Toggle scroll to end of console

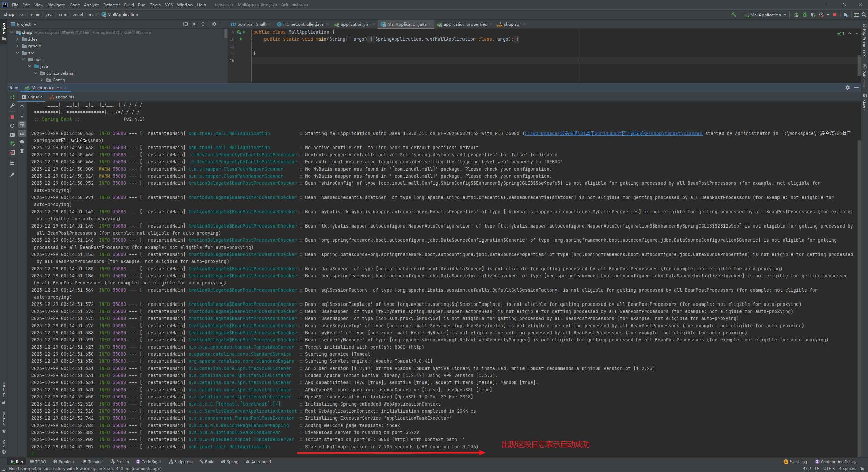coord(22,133)
